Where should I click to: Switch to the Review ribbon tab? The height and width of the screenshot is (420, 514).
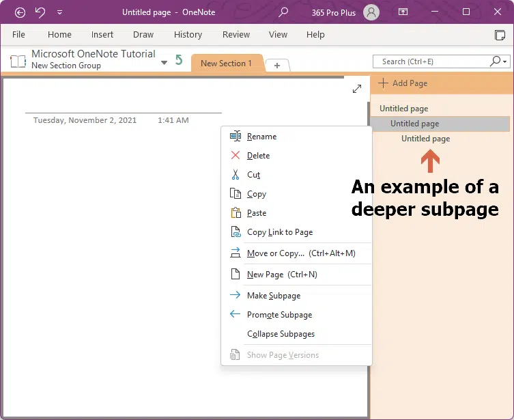click(236, 34)
